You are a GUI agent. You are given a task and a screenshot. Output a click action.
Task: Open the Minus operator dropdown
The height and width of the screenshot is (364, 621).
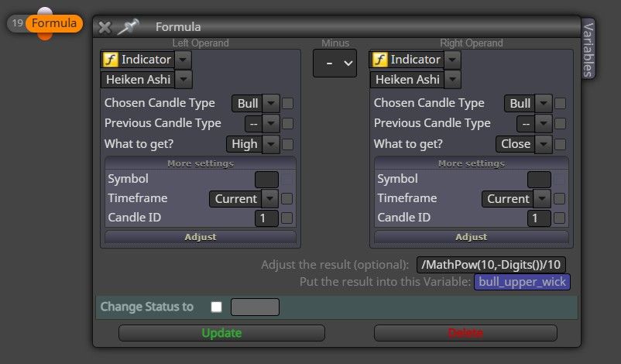click(335, 63)
